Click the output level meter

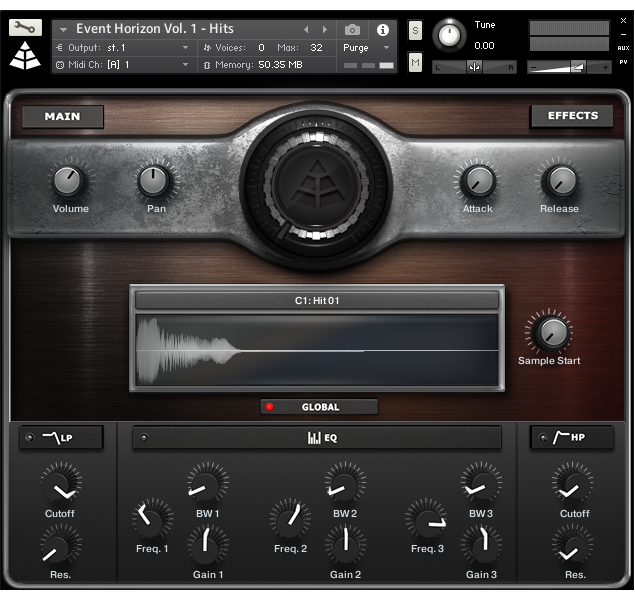(x=569, y=36)
